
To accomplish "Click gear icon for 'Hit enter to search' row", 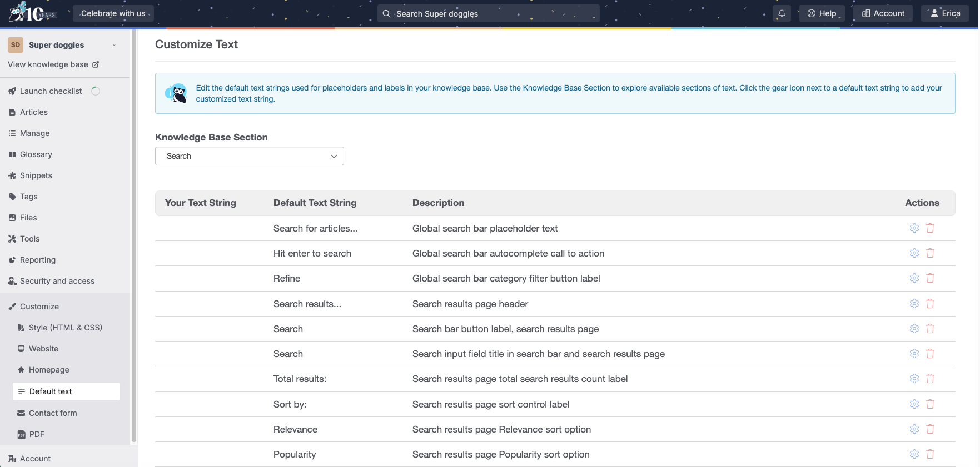I will click(914, 253).
